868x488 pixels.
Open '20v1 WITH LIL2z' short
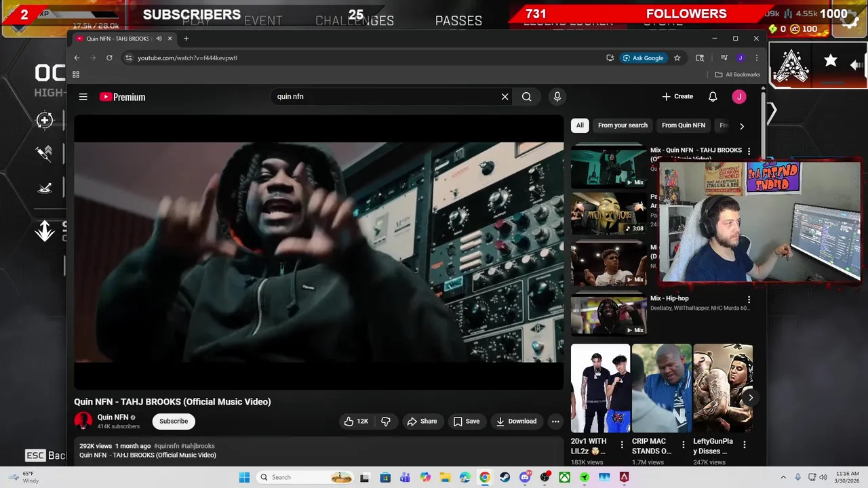[600, 388]
